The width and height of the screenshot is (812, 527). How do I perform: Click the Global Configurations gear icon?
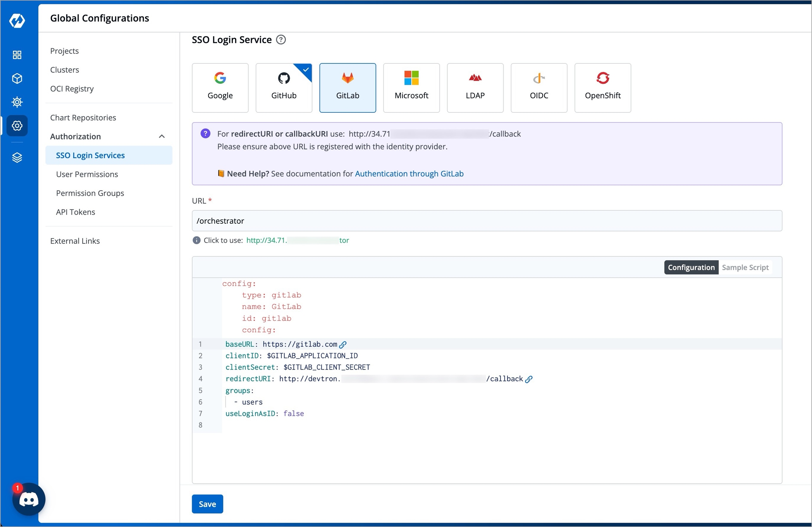coord(17,126)
